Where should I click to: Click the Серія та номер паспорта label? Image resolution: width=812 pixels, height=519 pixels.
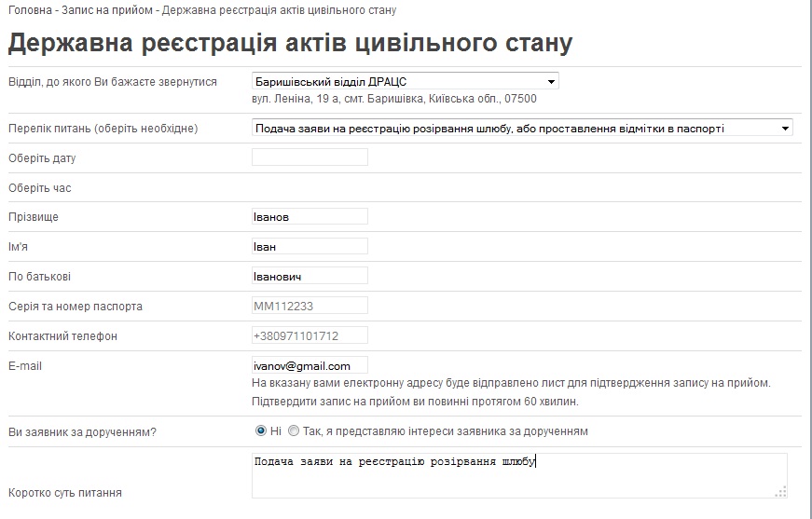[76, 307]
